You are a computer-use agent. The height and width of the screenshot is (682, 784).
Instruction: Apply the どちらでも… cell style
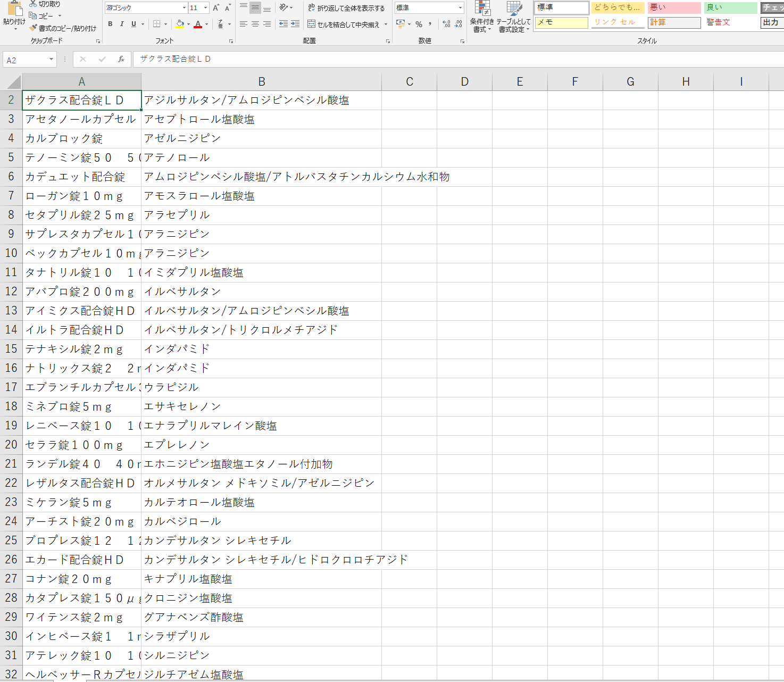(x=618, y=7)
